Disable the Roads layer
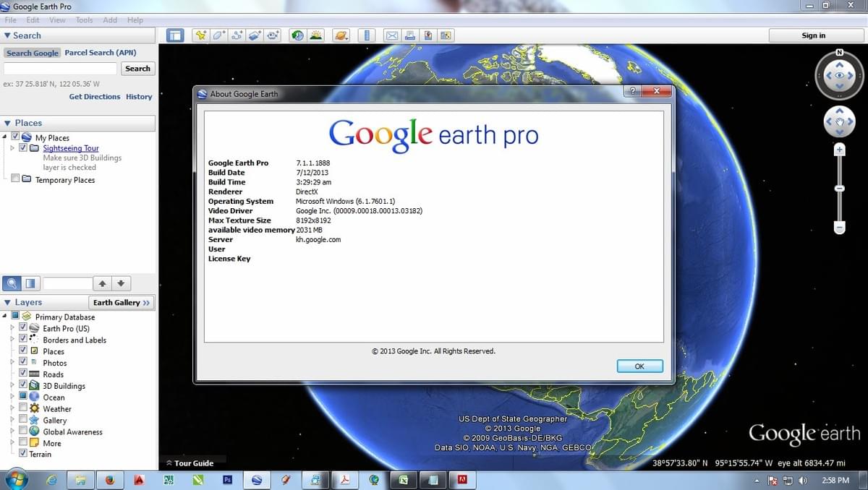The image size is (868, 490). click(x=24, y=374)
